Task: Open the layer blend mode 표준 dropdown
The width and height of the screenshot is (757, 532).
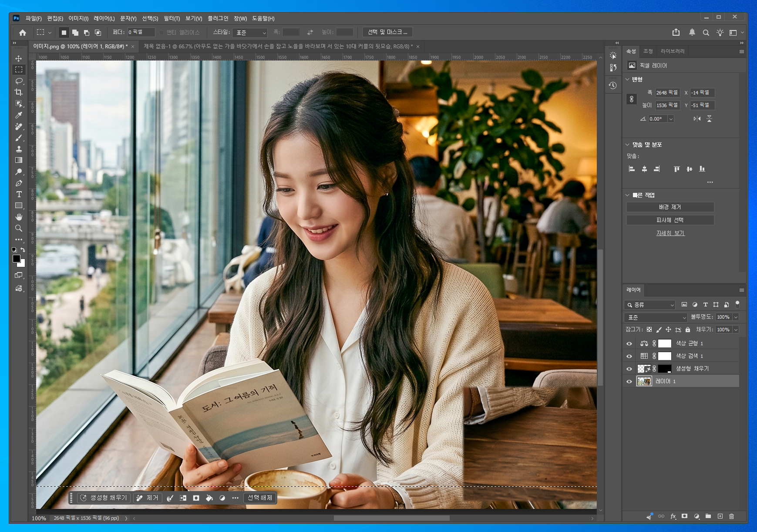Action: pyautogui.click(x=655, y=317)
